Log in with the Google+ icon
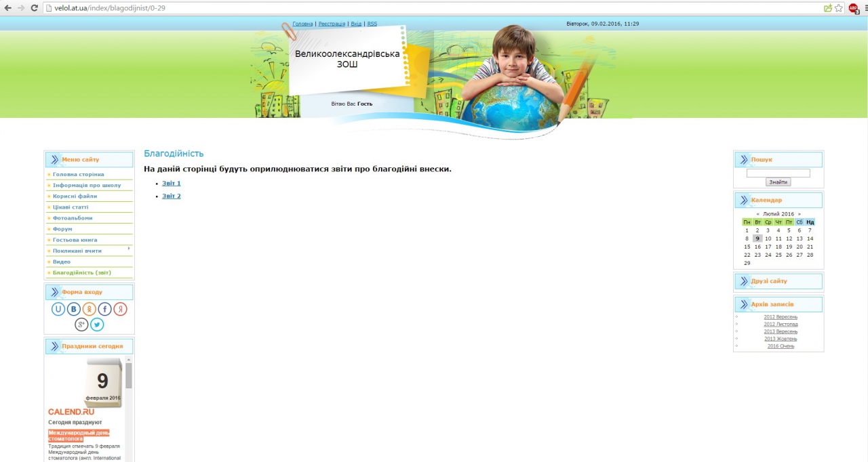The image size is (868, 462). pos(81,324)
